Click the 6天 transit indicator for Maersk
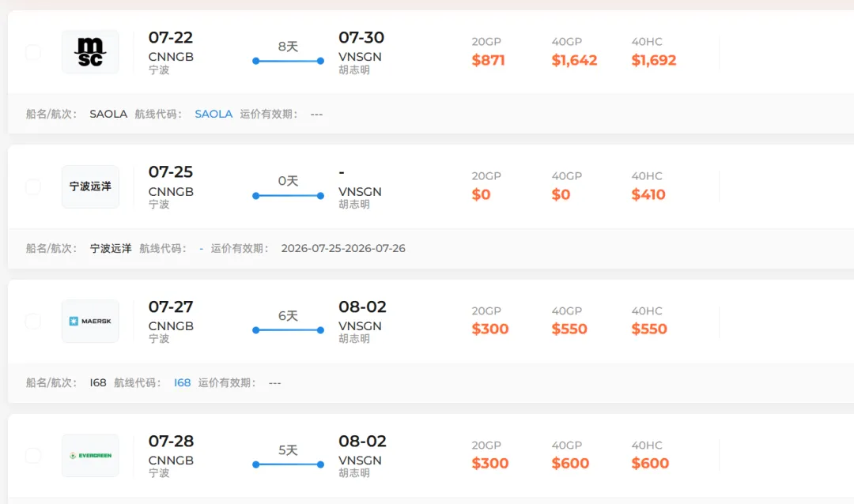The width and height of the screenshot is (854, 504). pyautogui.click(x=288, y=322)
